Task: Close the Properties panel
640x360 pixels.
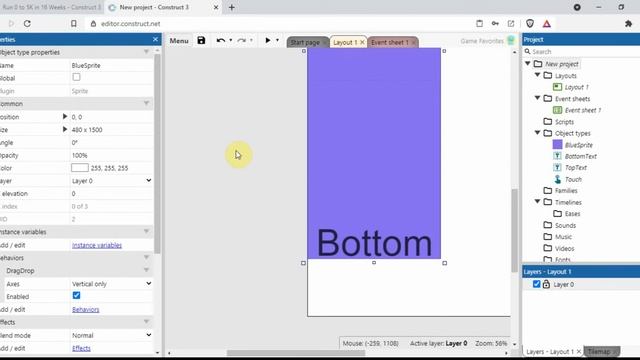Action: pos(156,39)
